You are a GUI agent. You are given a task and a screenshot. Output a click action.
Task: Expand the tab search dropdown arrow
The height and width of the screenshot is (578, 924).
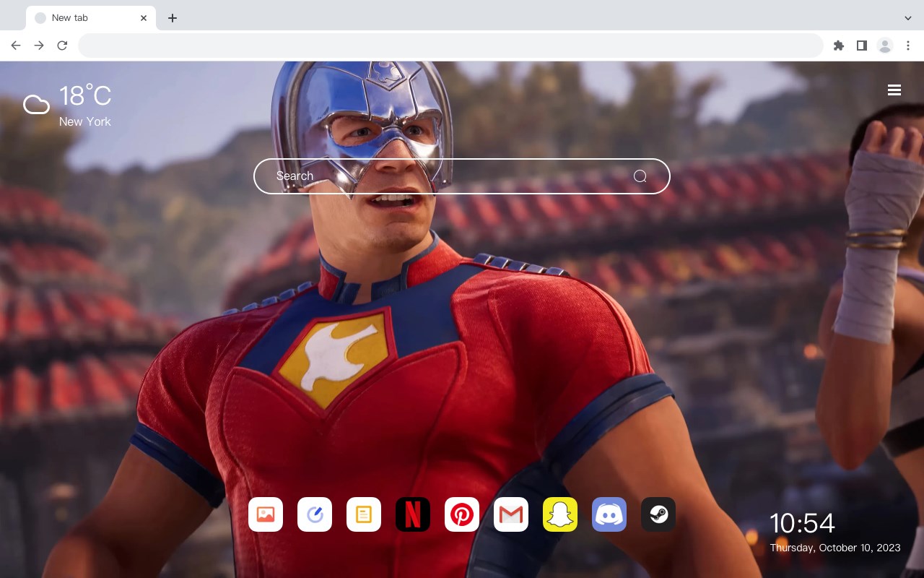pos(908,18)
